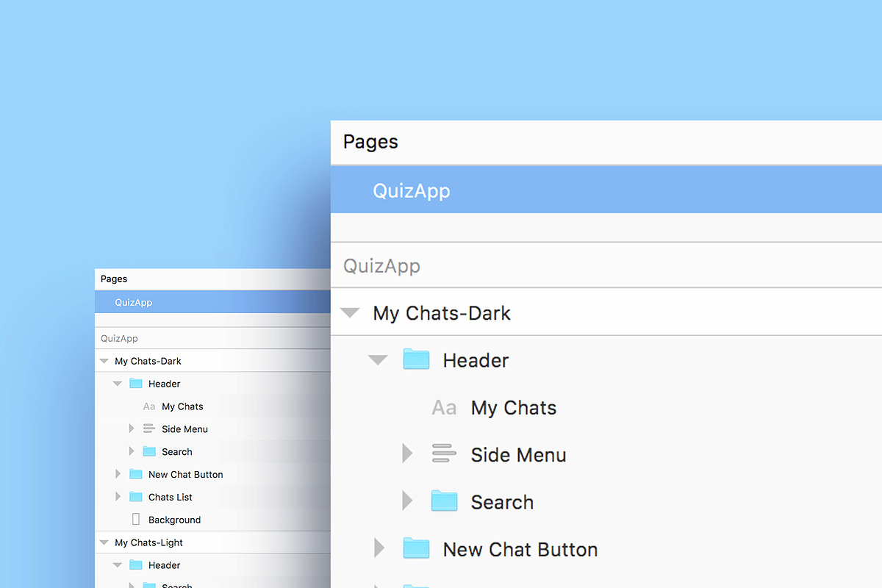The image size is (882, 588).
Task: Click Header folder icon in enlarged panel
Action: [x=416, y=359]
